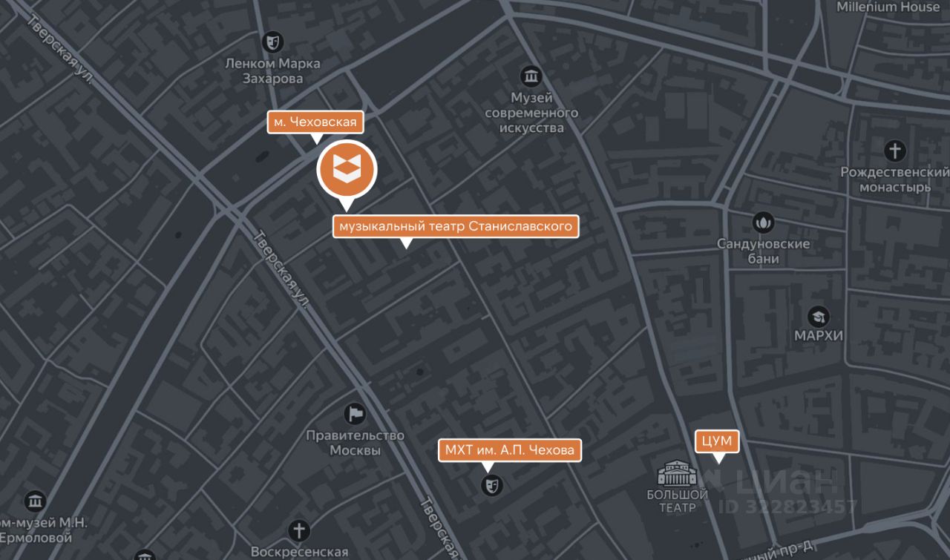Select the Рождественский монастырь cross icon

[895, 151]
